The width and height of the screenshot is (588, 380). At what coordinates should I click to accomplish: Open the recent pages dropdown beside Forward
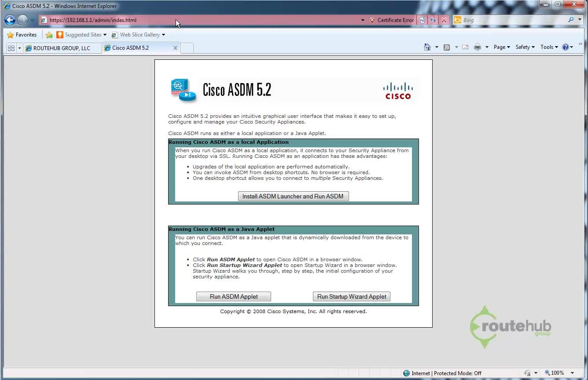tap(32, 20)
